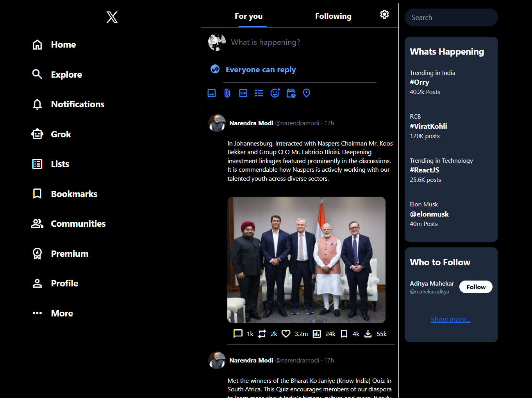Click the "40.2k Posts" text
532x398 pixels.
(x=425, y=92)
